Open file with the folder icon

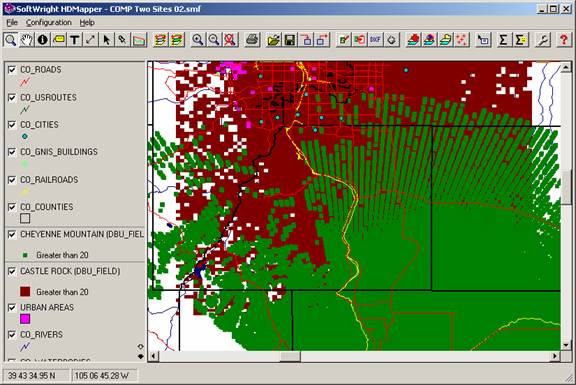coord(274,39)
